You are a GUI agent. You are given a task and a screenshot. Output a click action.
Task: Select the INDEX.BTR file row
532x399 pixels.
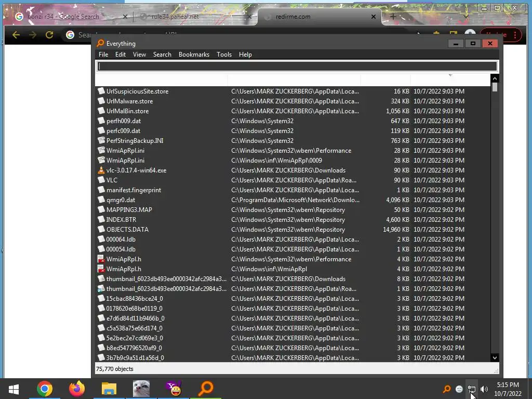293,220
